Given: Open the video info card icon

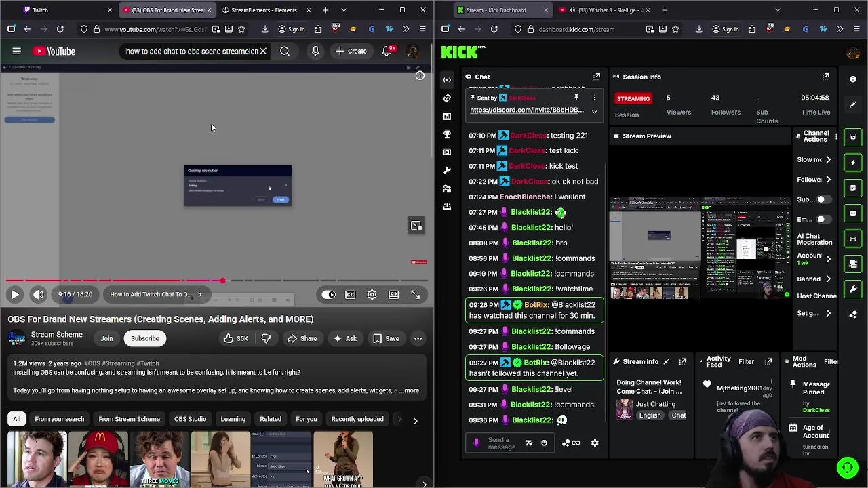Looking at the screenshot, I should 420,75.
